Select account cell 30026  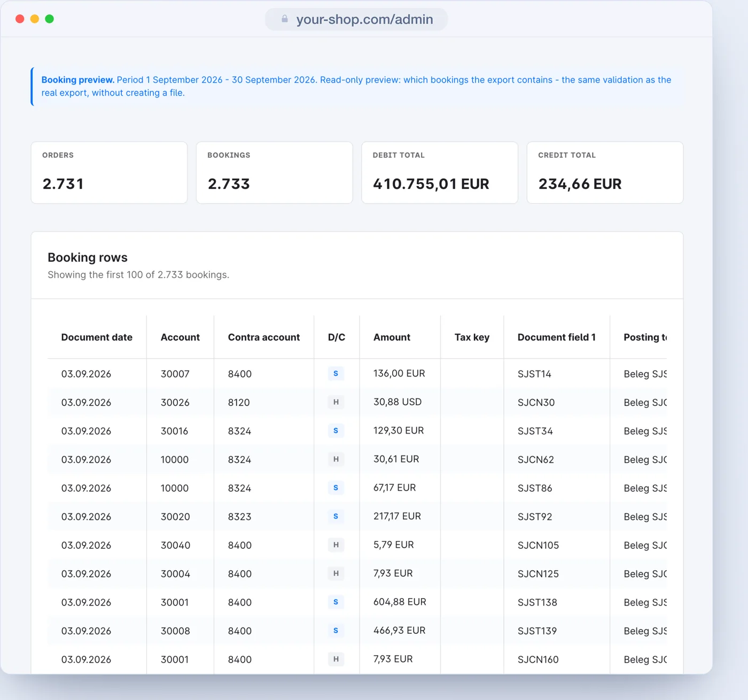coord(175,403)
